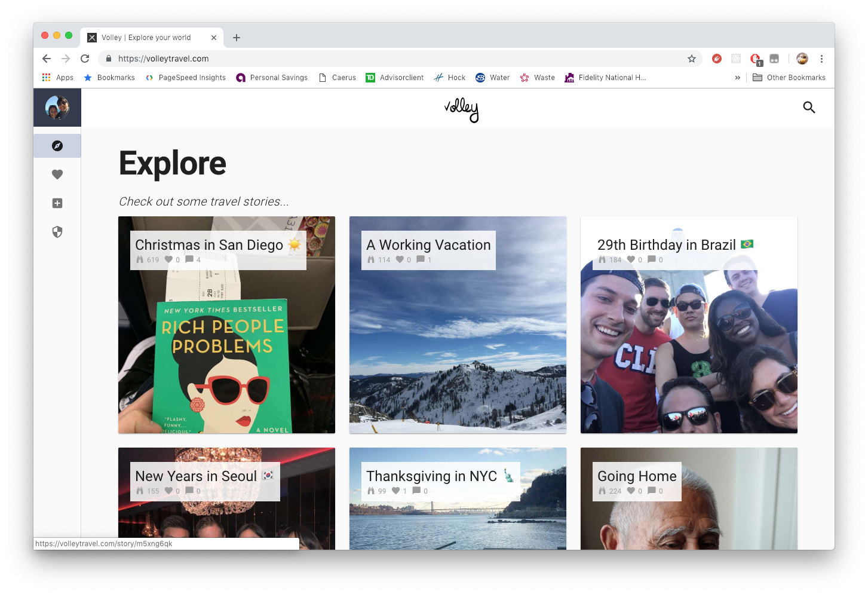This screenshot has height=594, width=868.
Task: Open the Waste bookmark
Action: (x=538, y=78)
